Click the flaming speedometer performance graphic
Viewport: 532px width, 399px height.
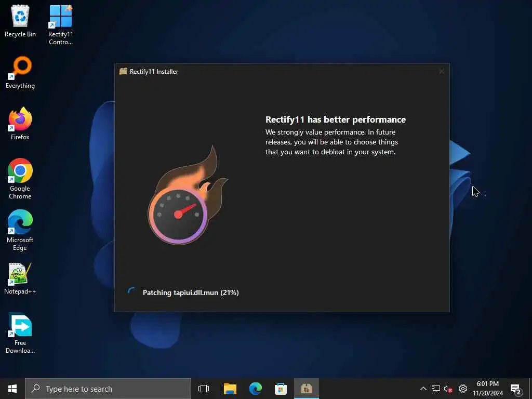pos(188,195)
